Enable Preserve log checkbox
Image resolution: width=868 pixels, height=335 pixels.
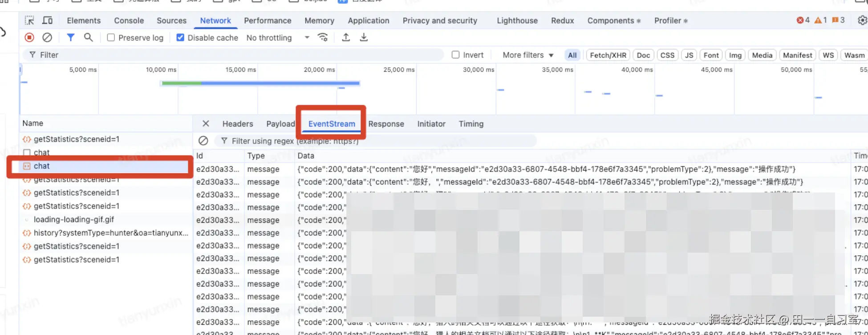[x=111, y=37]
